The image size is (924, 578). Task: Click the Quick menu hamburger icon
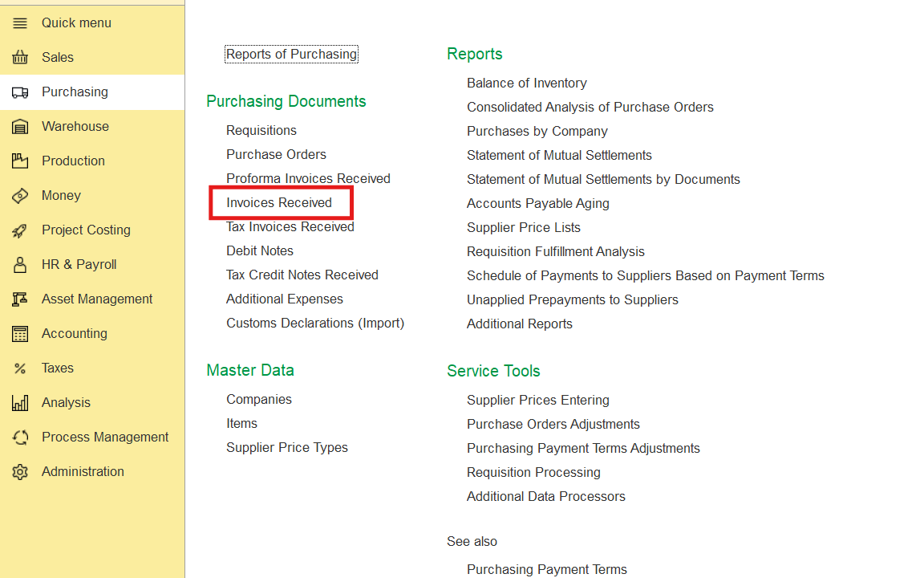(20, 23)
